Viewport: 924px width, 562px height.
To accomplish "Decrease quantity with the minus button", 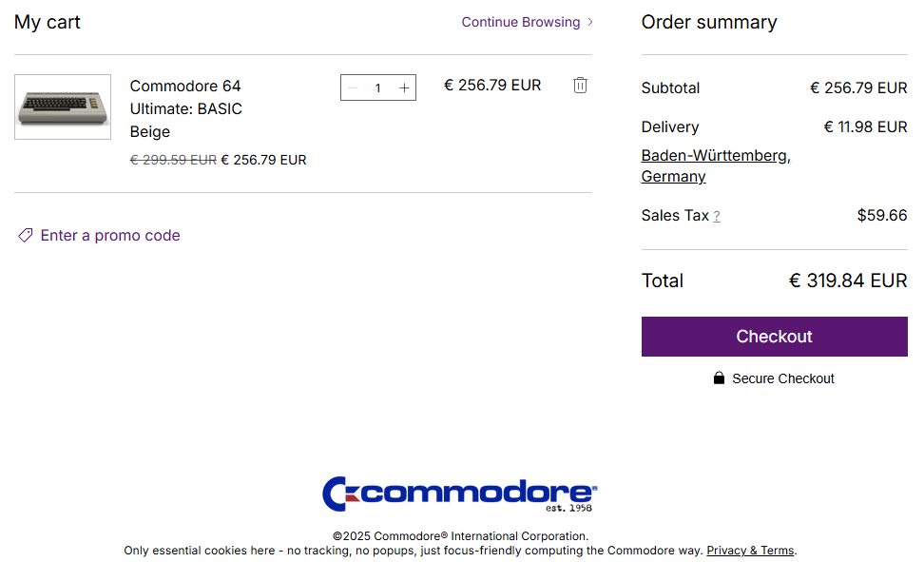I will pos(354,88).
